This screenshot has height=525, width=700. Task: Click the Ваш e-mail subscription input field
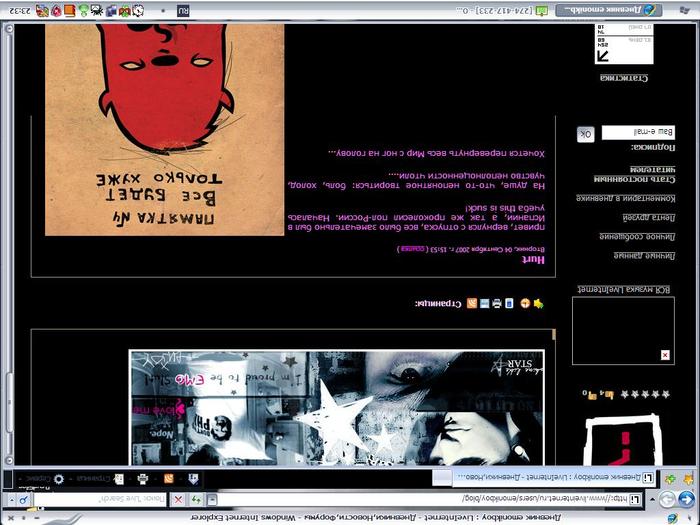tap(638, 132)
